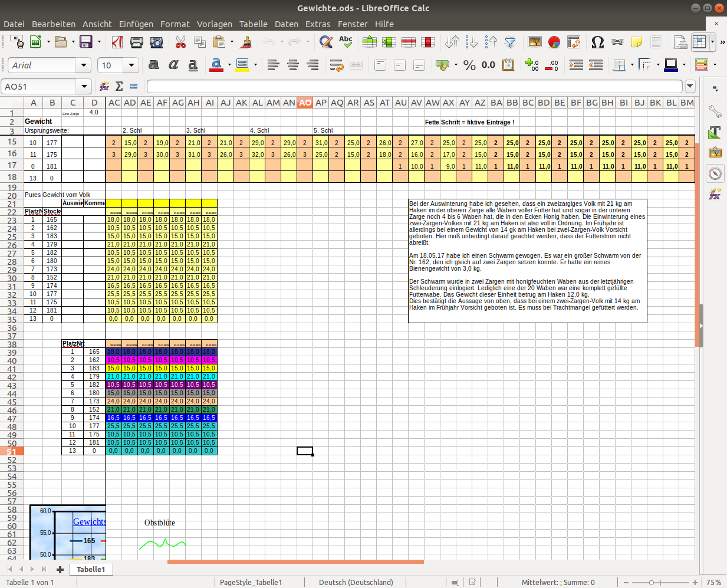Screen dimensions: 727x588
Task: Open Function Wizard beside Name Box
Action: tap(104, 87)
